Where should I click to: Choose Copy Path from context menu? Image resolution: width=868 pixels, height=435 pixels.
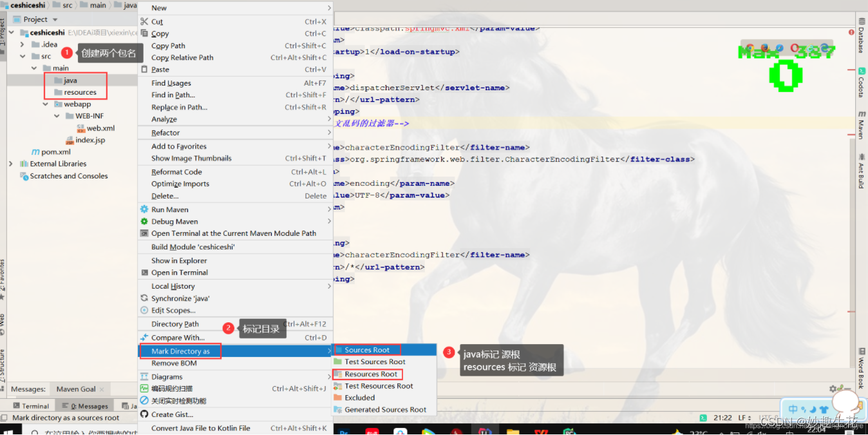coord(235,46)
